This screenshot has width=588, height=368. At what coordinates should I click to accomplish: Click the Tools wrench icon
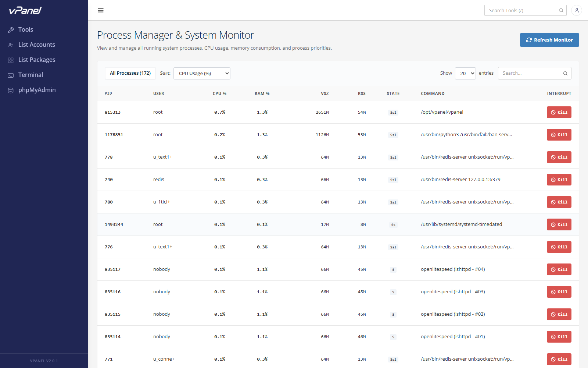tap(11, 30)
